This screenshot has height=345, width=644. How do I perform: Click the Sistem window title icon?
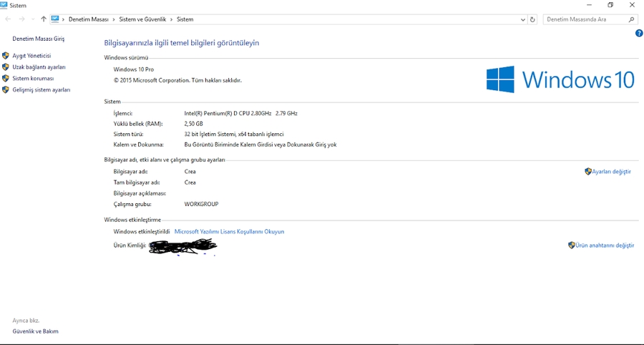(x=4, y=5)
